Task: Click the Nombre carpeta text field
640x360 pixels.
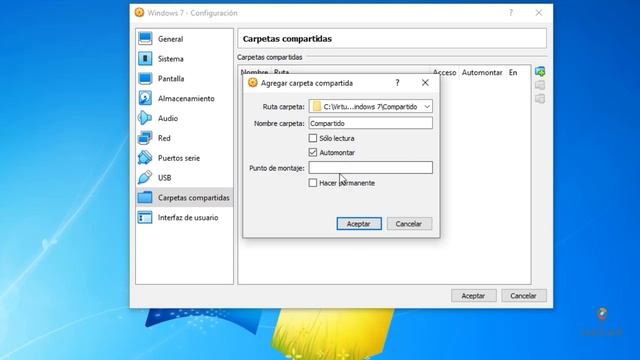Action: coord(371,123)
